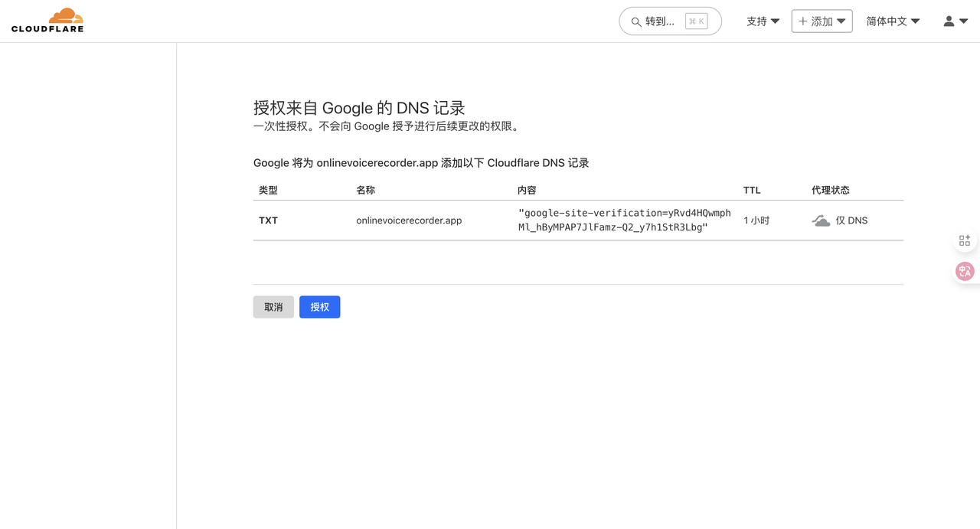Click the ⌘K shortcut badge
This screenshot has height=529, width=980.
(696, 21)
